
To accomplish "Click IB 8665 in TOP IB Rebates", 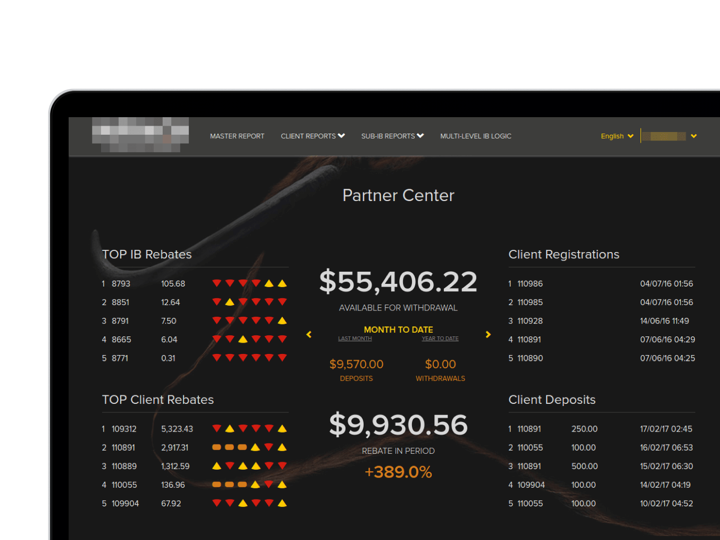I will (121, 340).
